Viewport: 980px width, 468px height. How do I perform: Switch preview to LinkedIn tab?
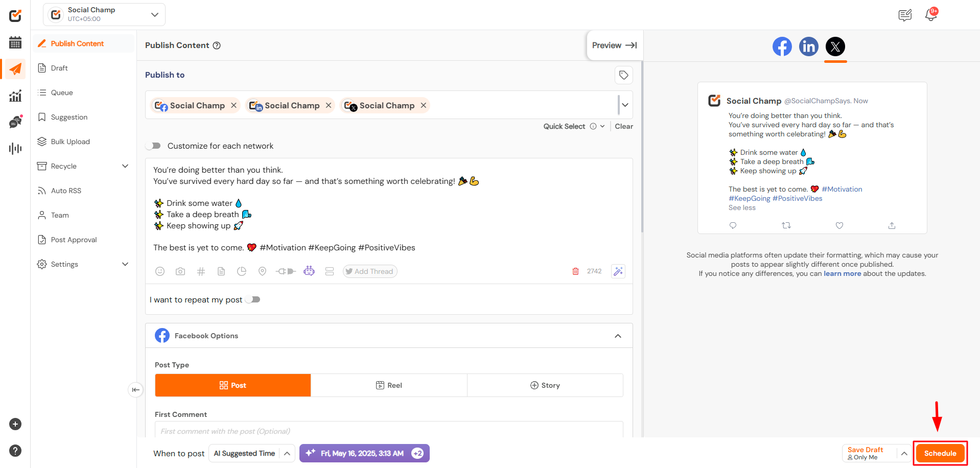click(808, 46)
